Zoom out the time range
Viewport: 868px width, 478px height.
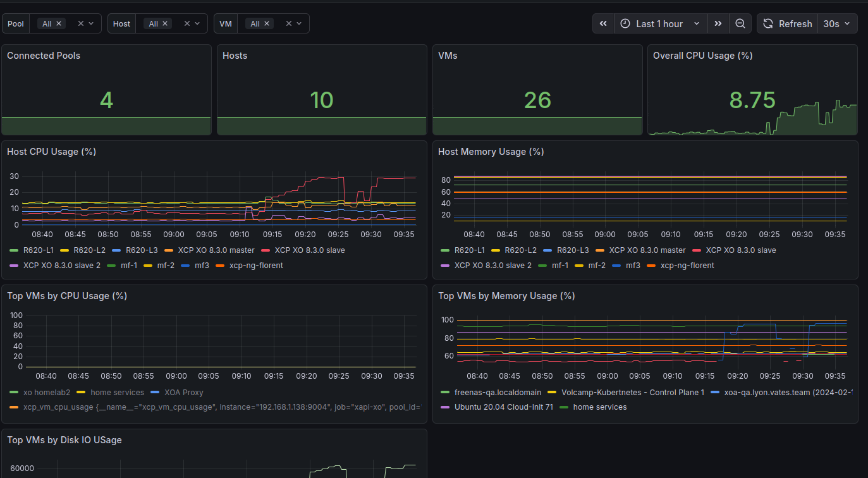coord(740,23)
